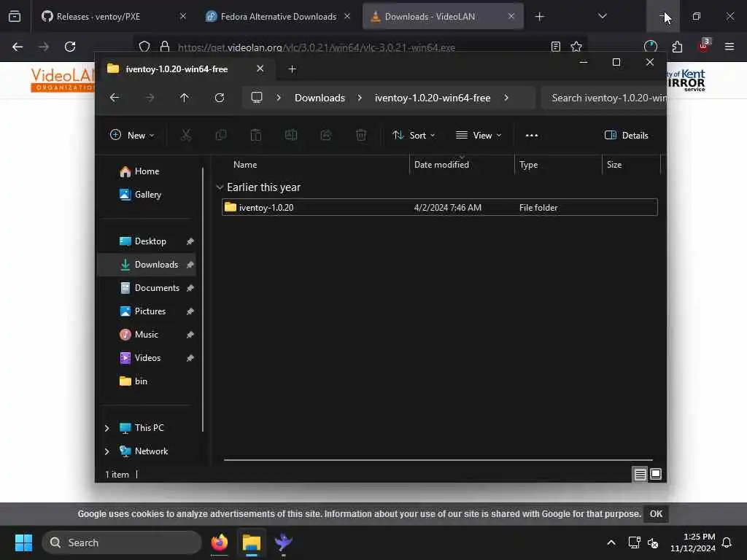Open Firefox application menu hamburger icon
Screen dimensions: 747x560
[729, 47]
